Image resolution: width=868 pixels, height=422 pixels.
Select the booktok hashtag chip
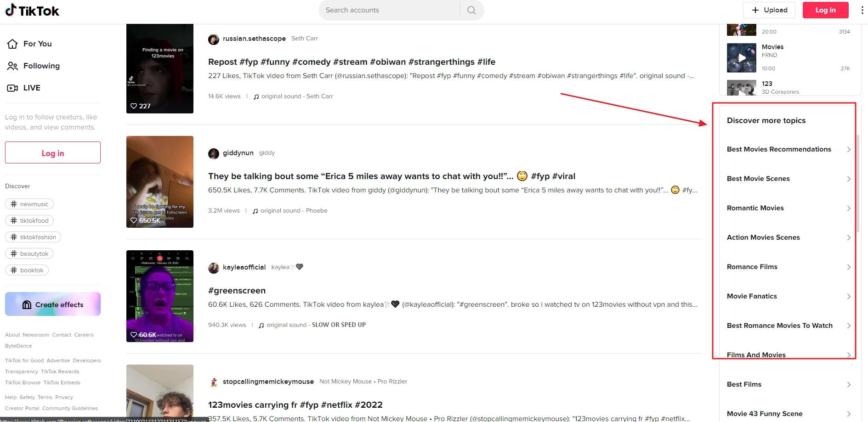(x=27, y=270)
